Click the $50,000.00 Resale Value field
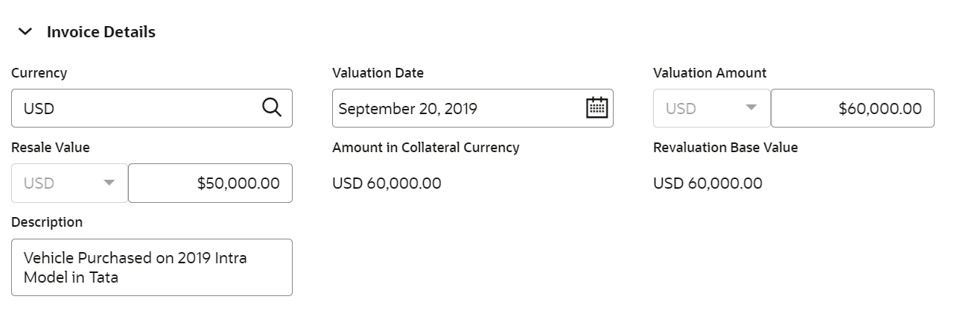This screenshot has height=314, width=980. (210, 183)
